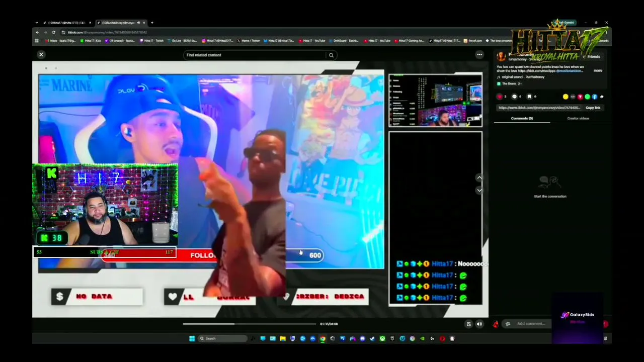Save video with the bookmark icon
The width and height of the screenshot is (644, 362).
click(529, 97)
